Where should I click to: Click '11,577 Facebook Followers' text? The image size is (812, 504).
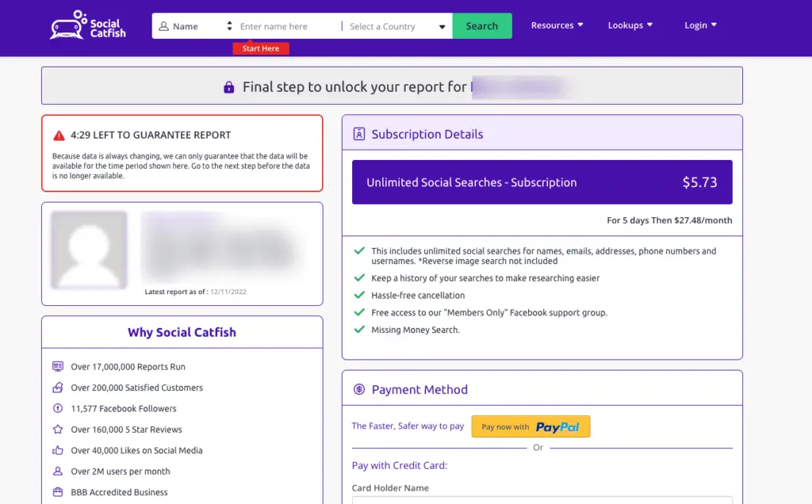pyautogui.click(x=124, y=408)
